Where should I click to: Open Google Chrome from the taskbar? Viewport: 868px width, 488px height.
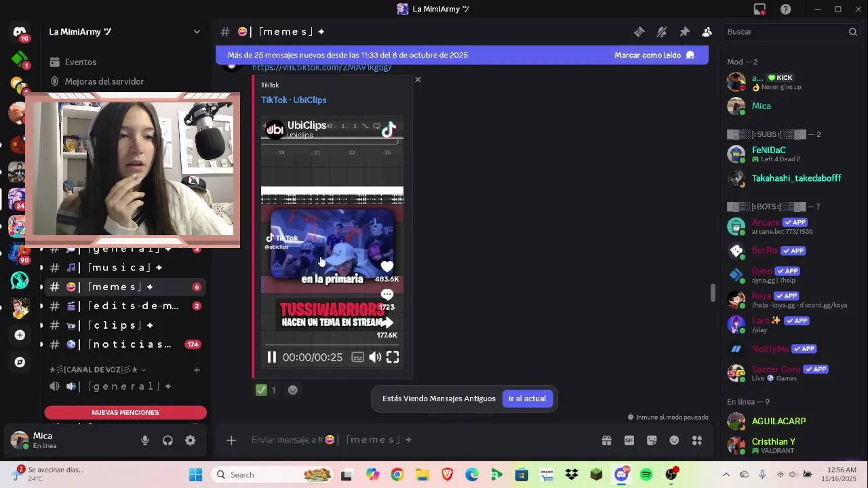point(397,474)
